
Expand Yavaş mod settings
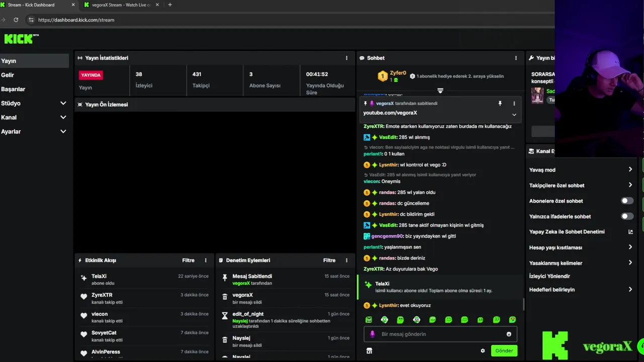[x=581, y=170]
